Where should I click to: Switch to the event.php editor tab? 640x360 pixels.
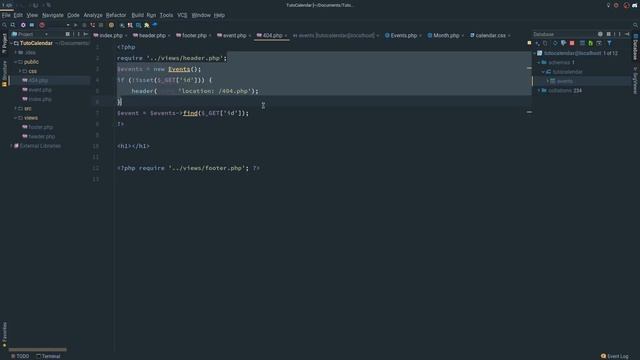pos(233,36)
